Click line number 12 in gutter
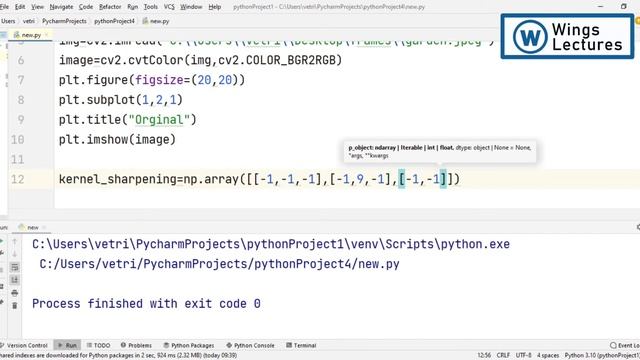Image resolution: width=640 pixels, height=360 pixels. click(x=18, y=179)
